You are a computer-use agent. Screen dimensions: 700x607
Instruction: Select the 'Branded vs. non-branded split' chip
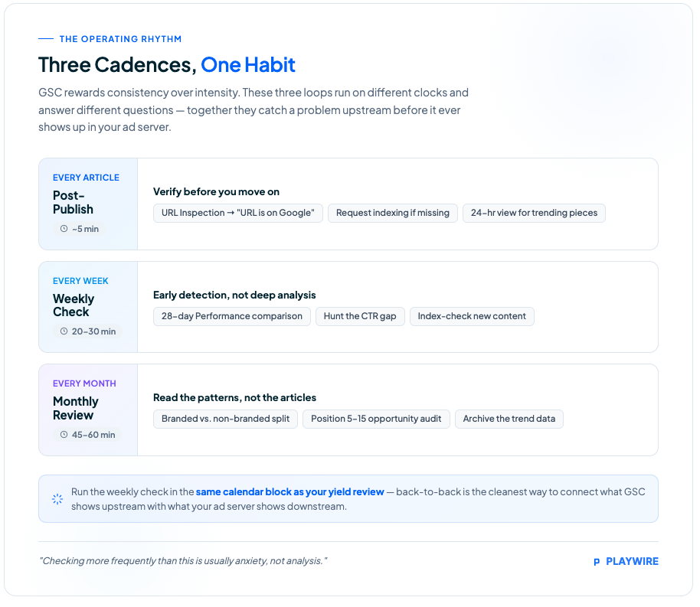(x=225, y=419)
